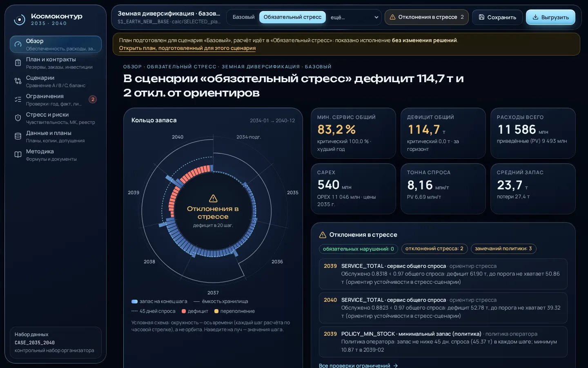Image resolution: width=588 pixels, height=368 pixels.
Task: Click the floppy disk icon on Сохранить
Action: [481, 17]
